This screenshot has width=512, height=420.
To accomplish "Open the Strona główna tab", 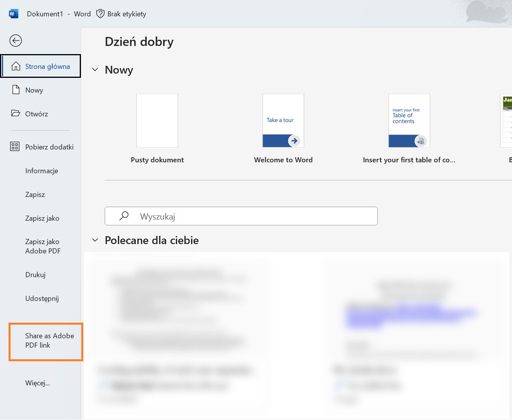I will point(41,66).
